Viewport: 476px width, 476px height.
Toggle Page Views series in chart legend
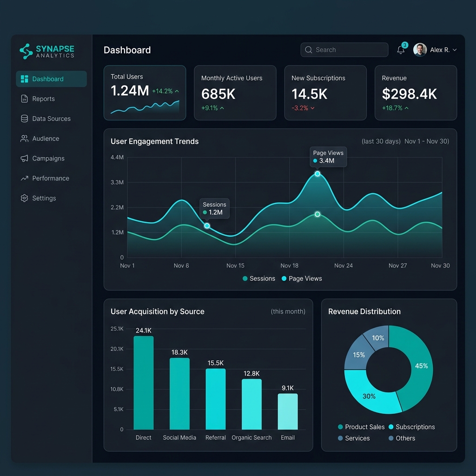point(302,278)
